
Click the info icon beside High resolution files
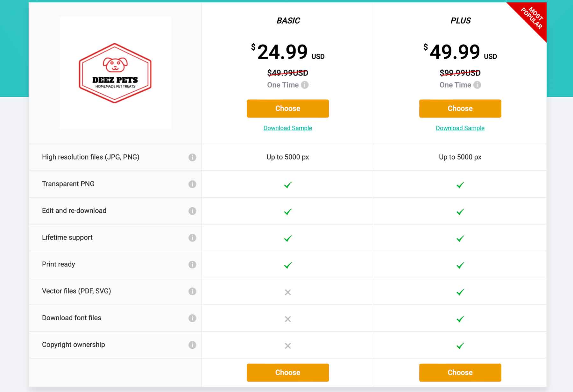pos(192,157)
